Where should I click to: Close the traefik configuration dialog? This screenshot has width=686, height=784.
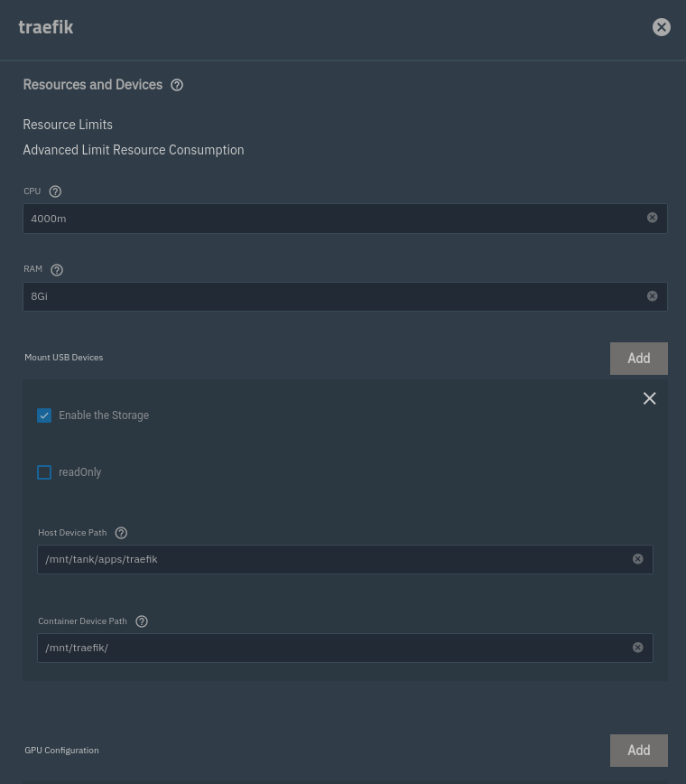click(661, 26)
